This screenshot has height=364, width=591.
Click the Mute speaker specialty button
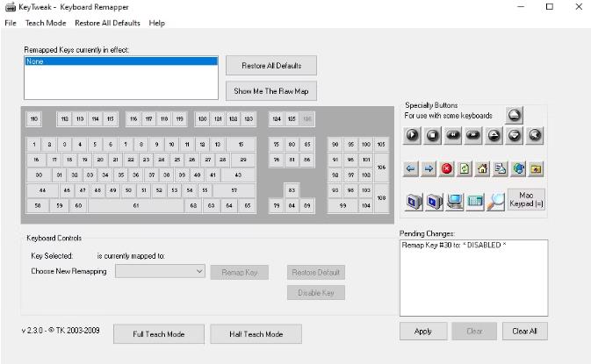coord(535,135)
